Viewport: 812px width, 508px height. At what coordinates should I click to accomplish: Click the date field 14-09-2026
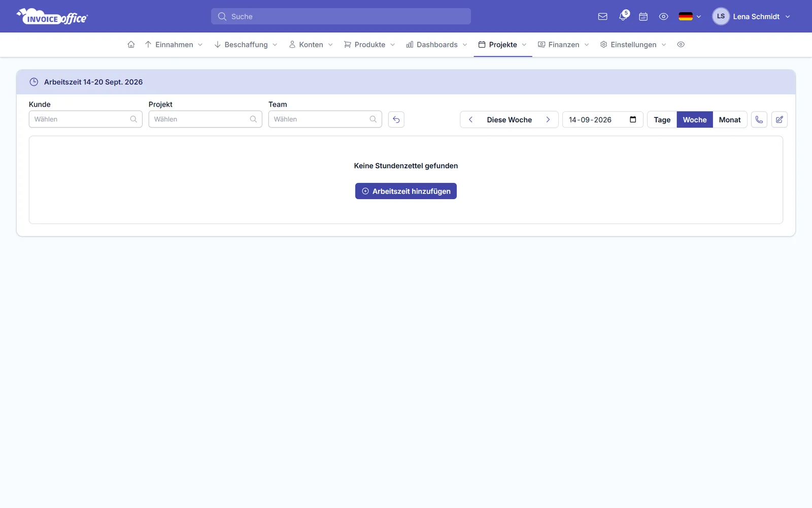click(x=603, y=119)
